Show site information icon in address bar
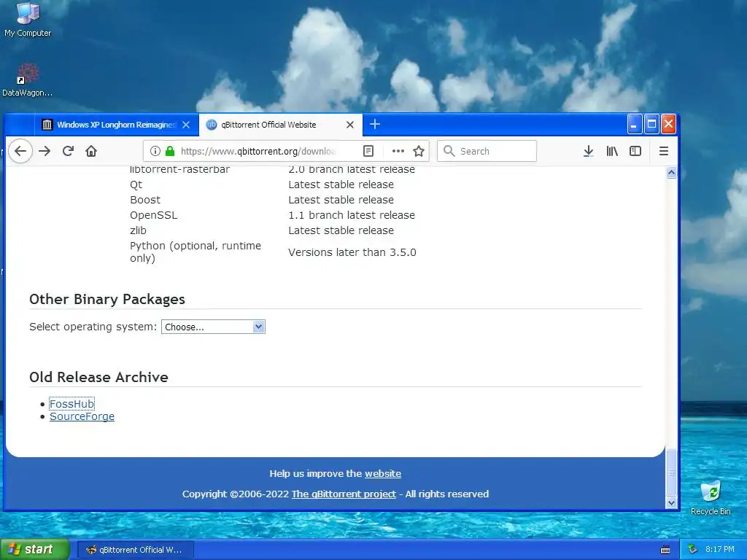 click(155, 151)
